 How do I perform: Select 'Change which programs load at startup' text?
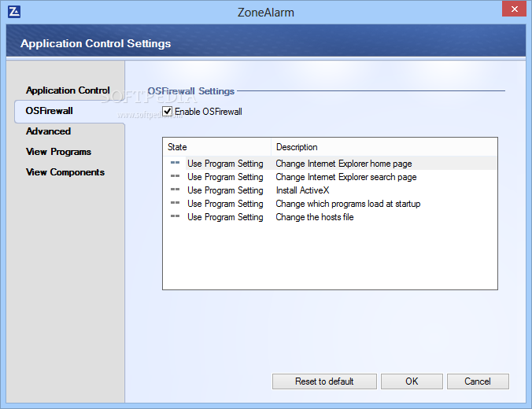click(348, 204)
